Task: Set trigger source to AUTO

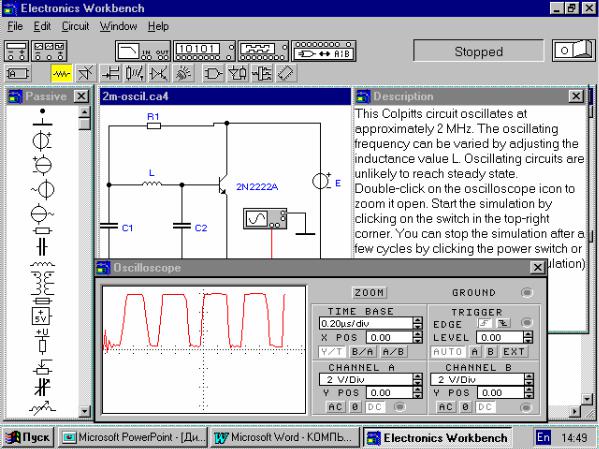Action: 448,352
